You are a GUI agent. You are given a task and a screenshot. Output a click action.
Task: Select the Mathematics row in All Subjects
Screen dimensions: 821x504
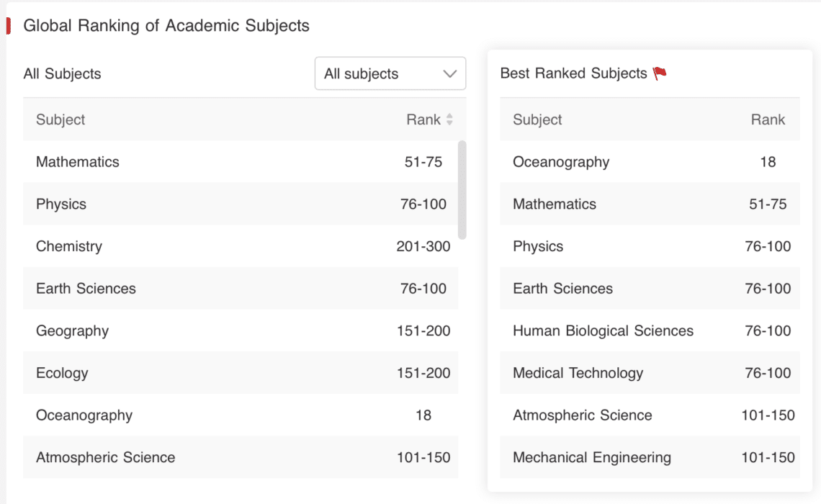[x=78, y=162]
